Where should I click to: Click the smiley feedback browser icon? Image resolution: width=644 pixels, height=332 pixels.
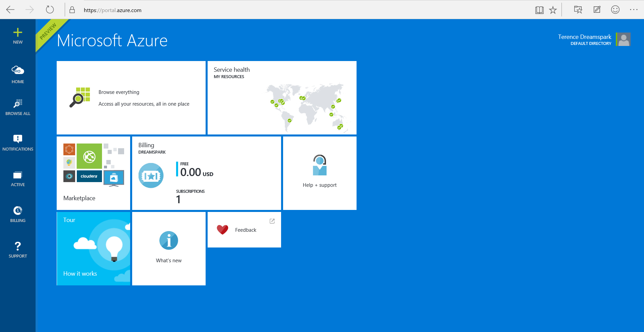pyautogui.click(x=615, y=10)
